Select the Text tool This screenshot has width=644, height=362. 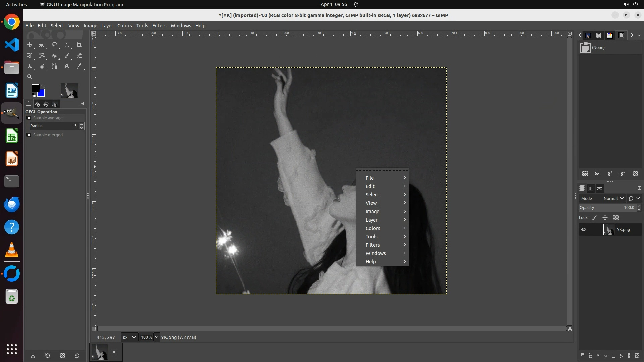tap(66, 66)
